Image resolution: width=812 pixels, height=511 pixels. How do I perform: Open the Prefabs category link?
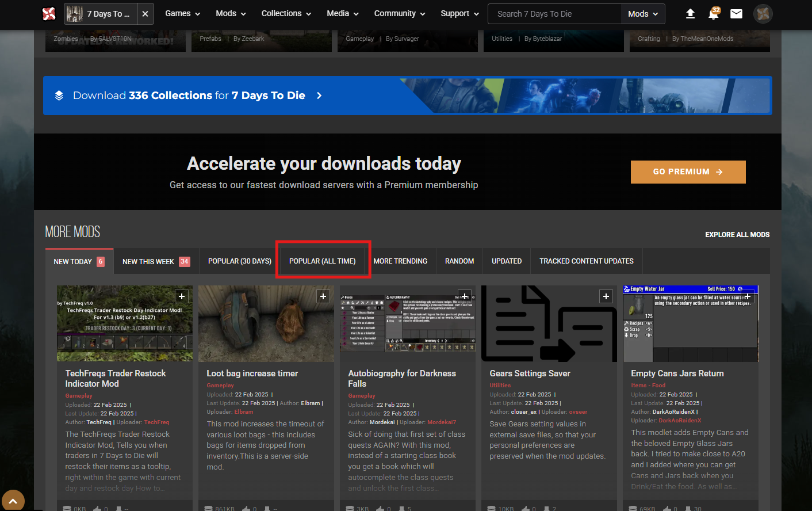[x=210, y=39]
